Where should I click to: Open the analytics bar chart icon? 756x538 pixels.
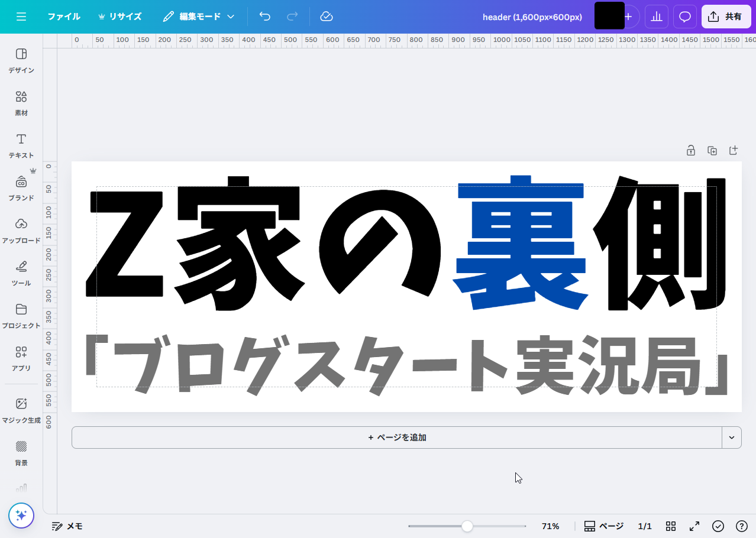(x=656, y=17)
